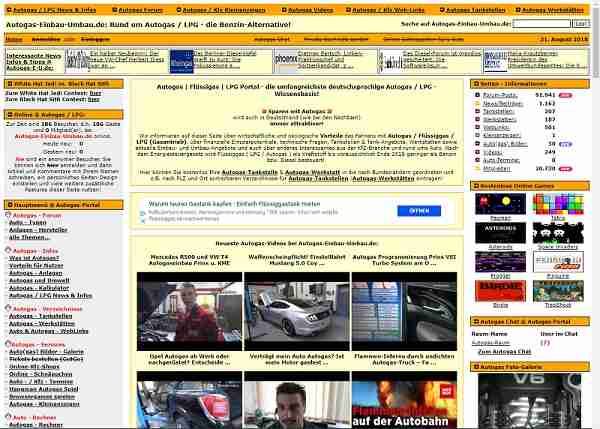Open Autogas - Hersteller link

point(38,230)
